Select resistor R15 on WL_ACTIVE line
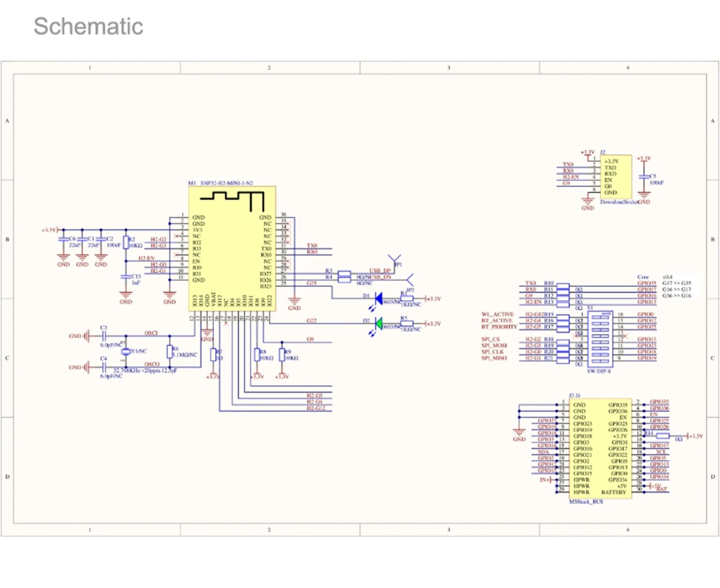Image resolution: width=720 pixels, height=588 pixels. click(x=563, y=318)
